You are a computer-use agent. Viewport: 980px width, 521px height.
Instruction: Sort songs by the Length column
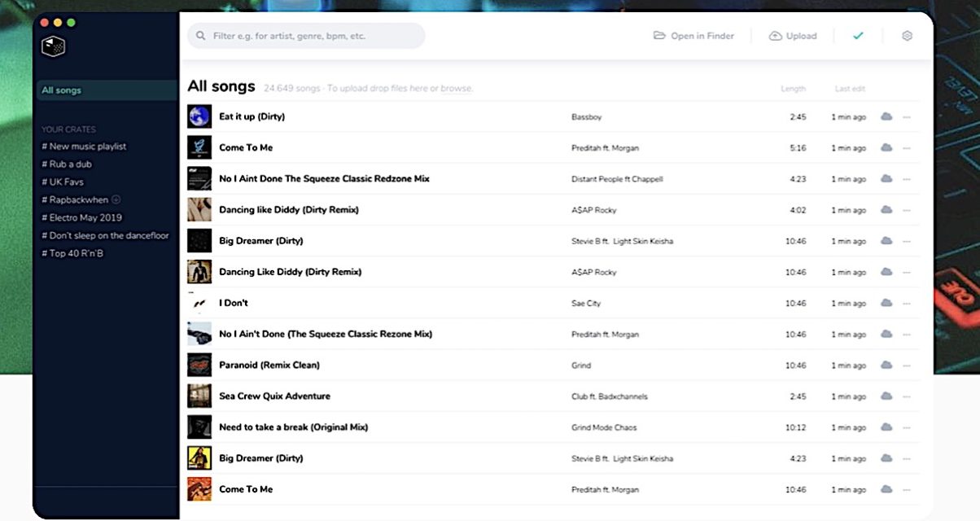[794, 88]
